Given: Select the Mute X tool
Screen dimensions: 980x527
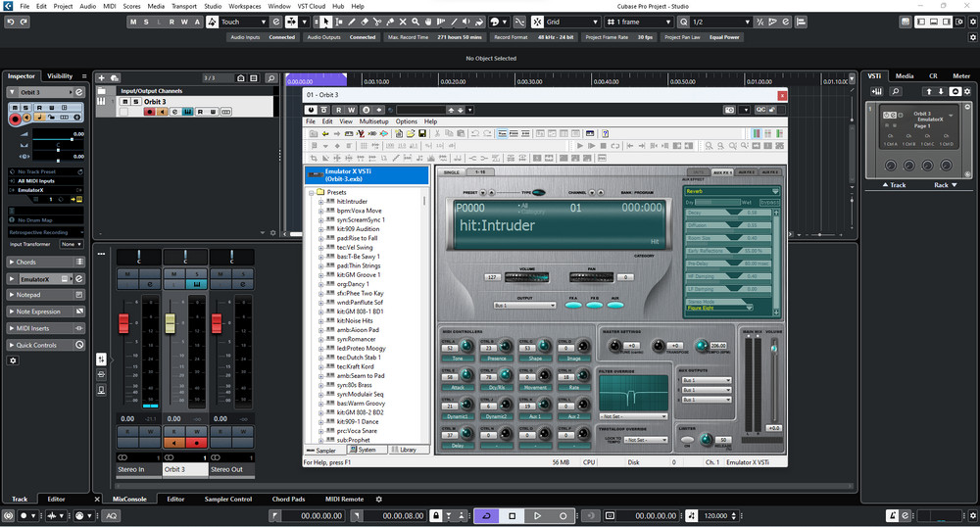Looking at the screenshot, I should 403,22.
